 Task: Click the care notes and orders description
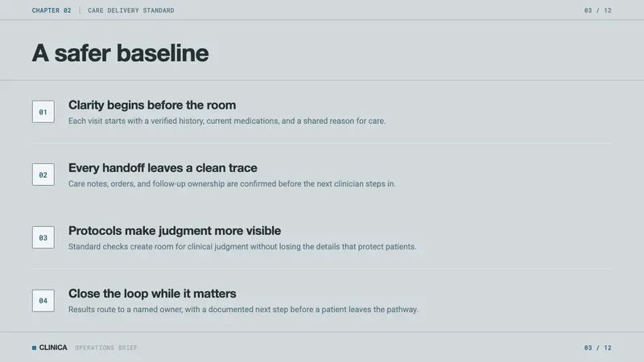pos(232,184)
